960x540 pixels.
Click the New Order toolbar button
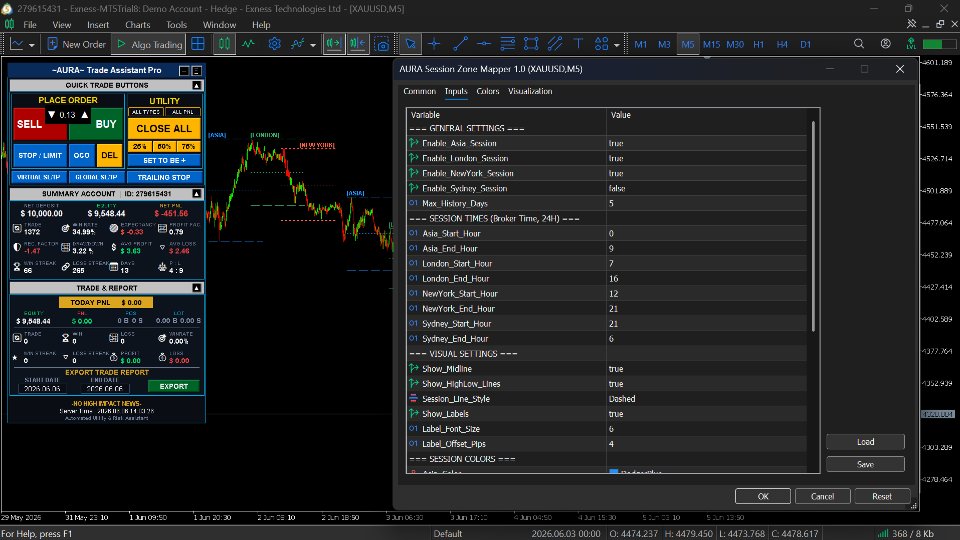coord(77,44)
